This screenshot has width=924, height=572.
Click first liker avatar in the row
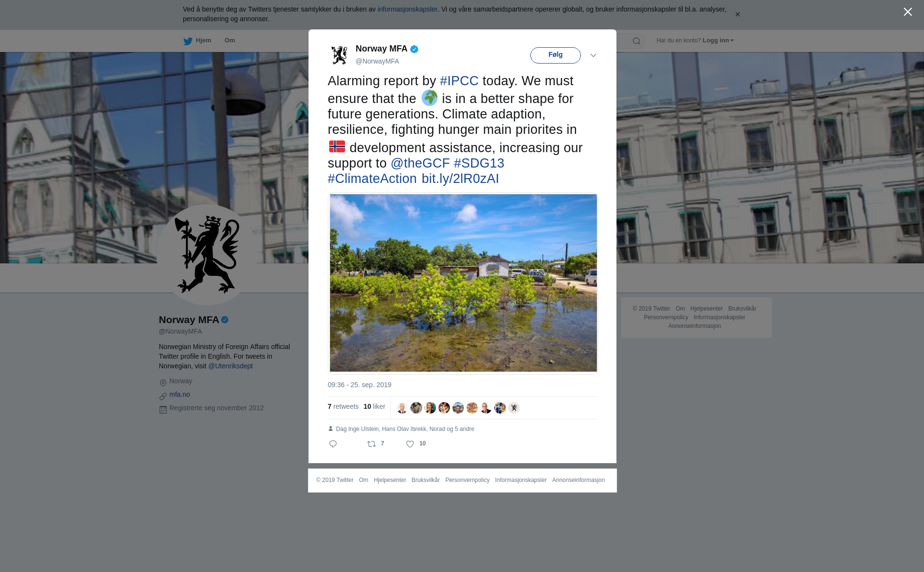[402, 408]
